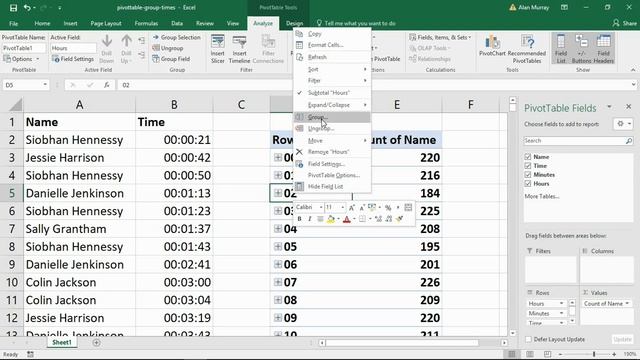This screenshot has height=360, width=640.
Task: Open the Hours field dropdown in Rows area
Action: (x=561, y=304)
